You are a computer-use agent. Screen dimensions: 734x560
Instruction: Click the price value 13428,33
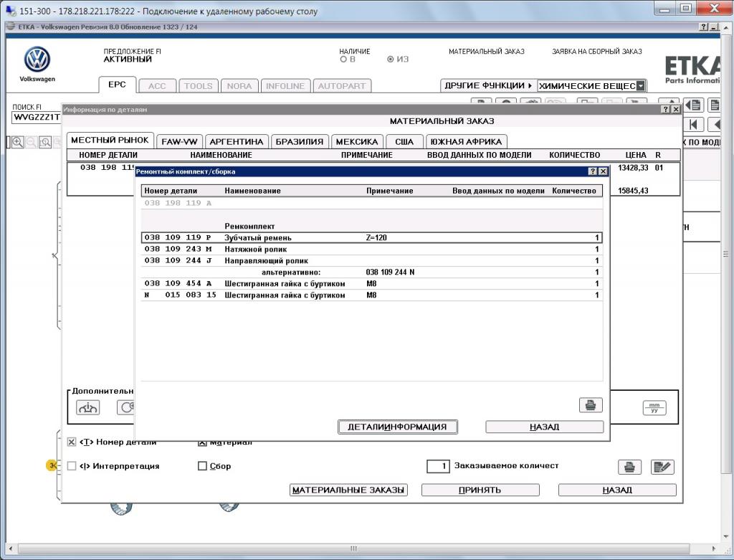pyautogui.click(x=633, y=168)
